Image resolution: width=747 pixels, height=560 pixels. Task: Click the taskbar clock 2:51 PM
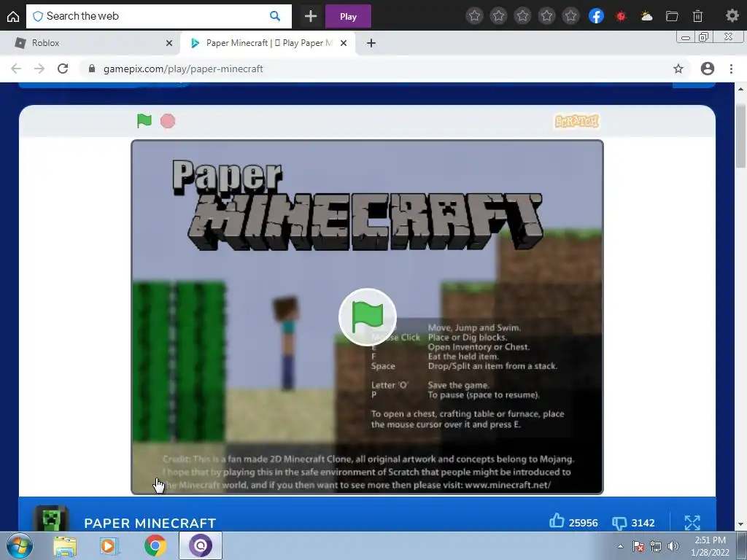coord(710,540)
